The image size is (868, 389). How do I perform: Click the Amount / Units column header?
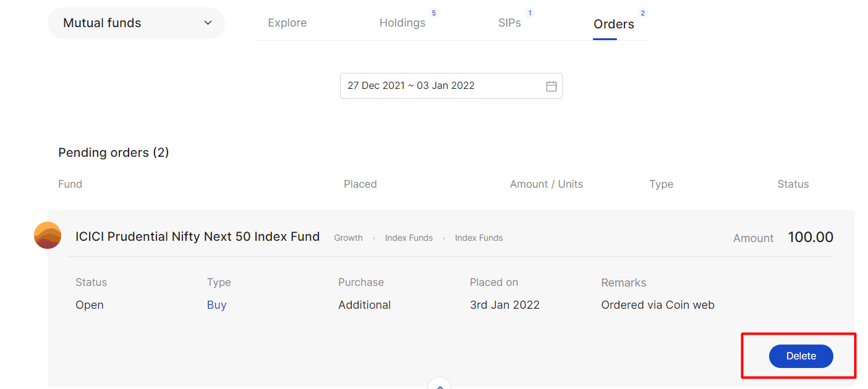click(547, 184)
